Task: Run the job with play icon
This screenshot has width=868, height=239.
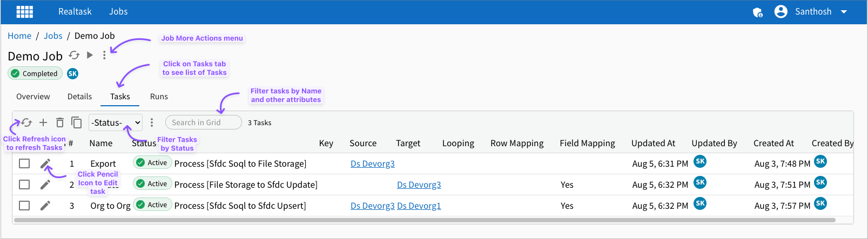Action: coord(90,55)
